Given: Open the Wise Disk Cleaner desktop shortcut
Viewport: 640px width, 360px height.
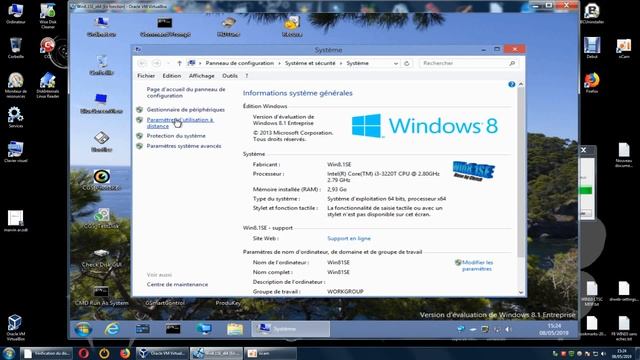Looking at the screenshot, I should [48, 16].
